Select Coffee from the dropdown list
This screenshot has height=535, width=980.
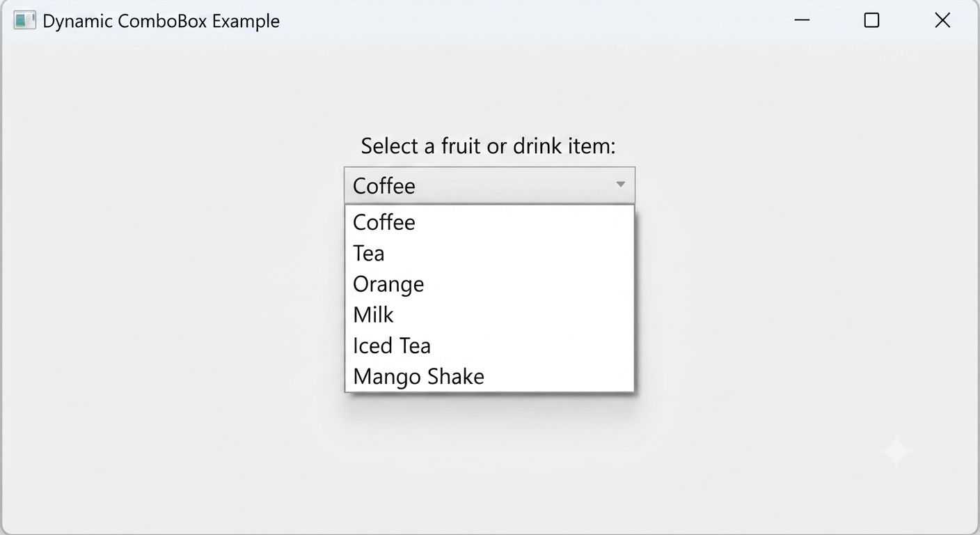pos(489,222)
